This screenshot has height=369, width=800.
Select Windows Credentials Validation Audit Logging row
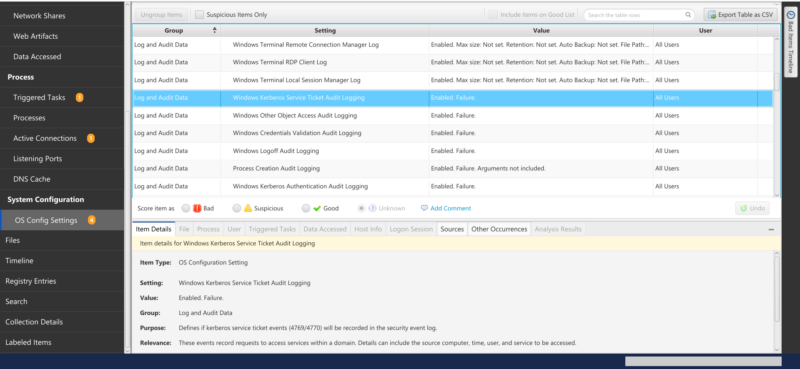[x=453, y=133]
